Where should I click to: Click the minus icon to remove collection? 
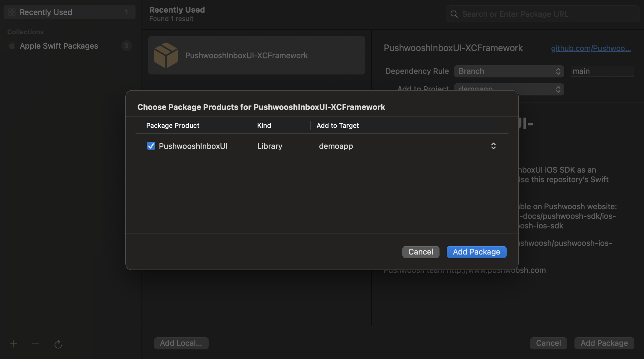(x=36, y=344)
